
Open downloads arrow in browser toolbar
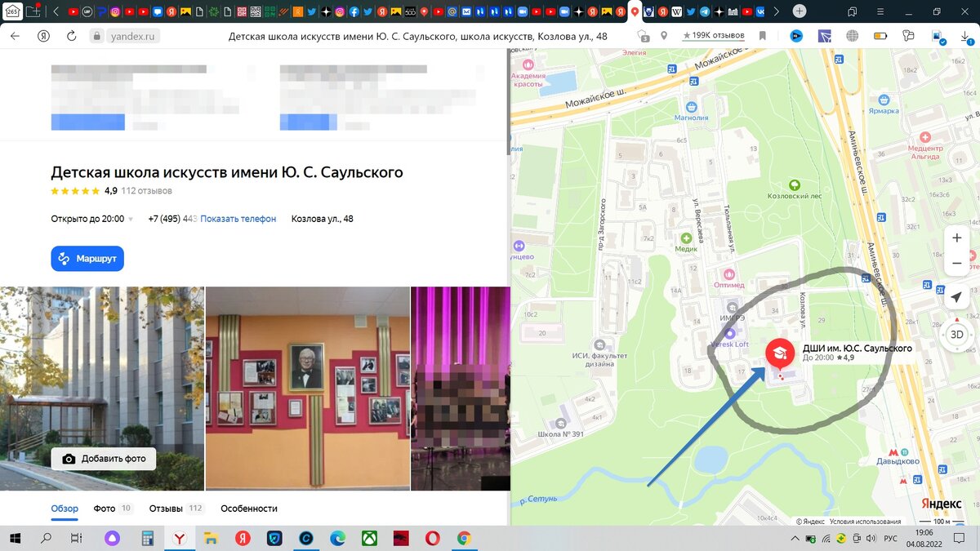pyautogui.click(x=964, y=36)
